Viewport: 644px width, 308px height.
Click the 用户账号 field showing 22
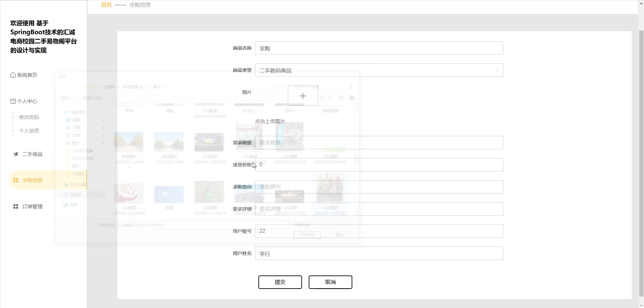379,231
